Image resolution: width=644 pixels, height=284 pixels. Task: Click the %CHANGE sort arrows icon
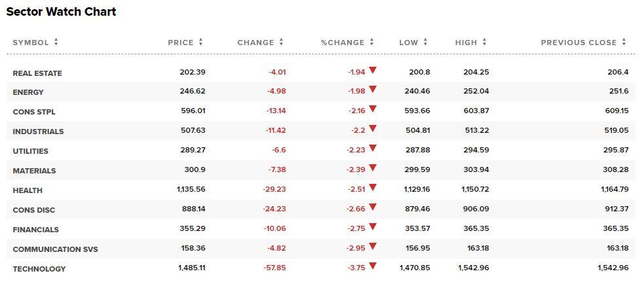(371, 43)
